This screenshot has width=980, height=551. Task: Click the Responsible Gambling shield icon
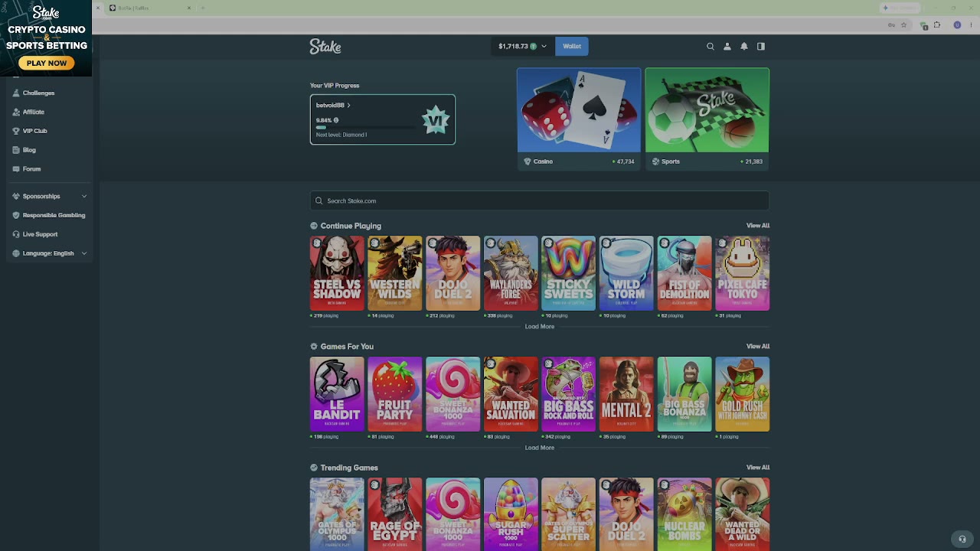coord(16,215)
